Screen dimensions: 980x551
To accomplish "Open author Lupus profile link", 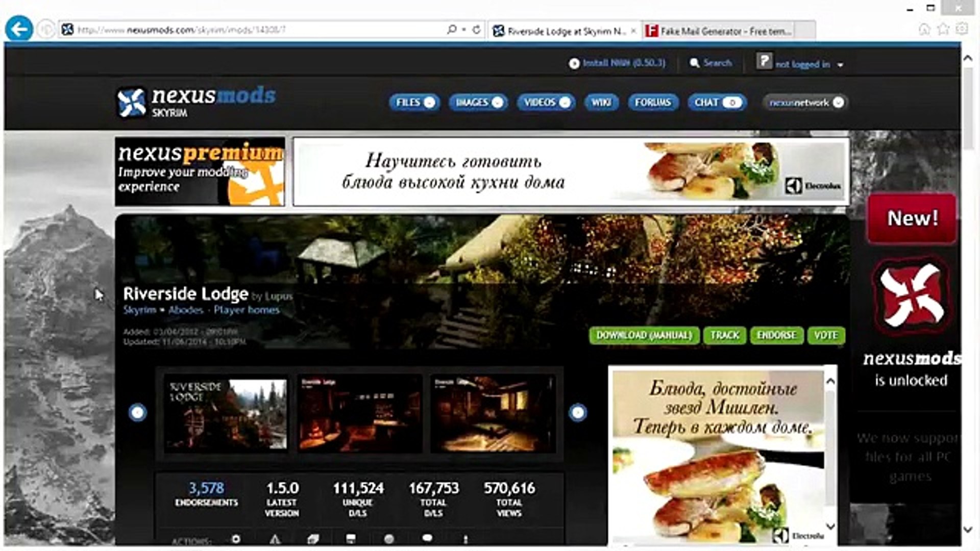I will [279, 296].
